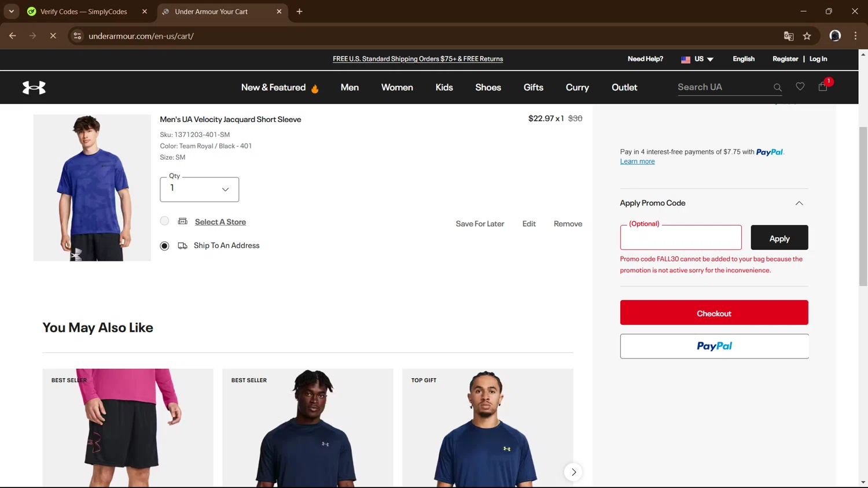Click the store pickup icon
Screen dimensions: 868x488
click(183, 221)
